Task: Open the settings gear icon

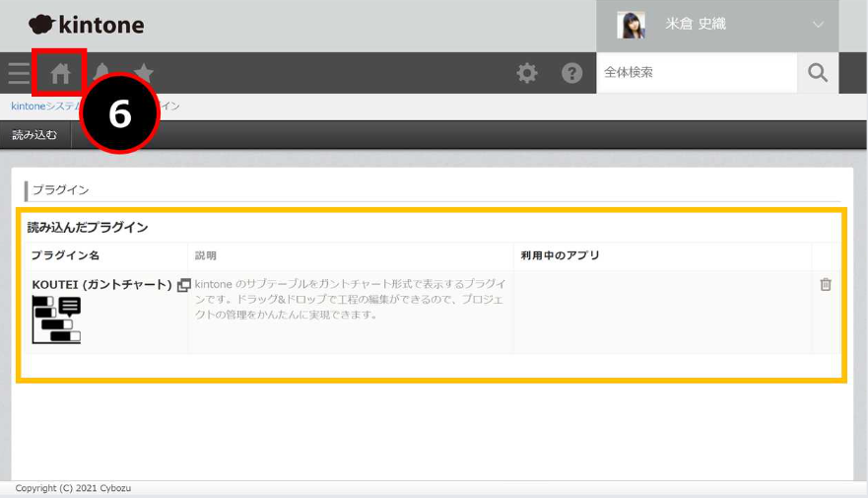Action: click(x=527, y=73)
